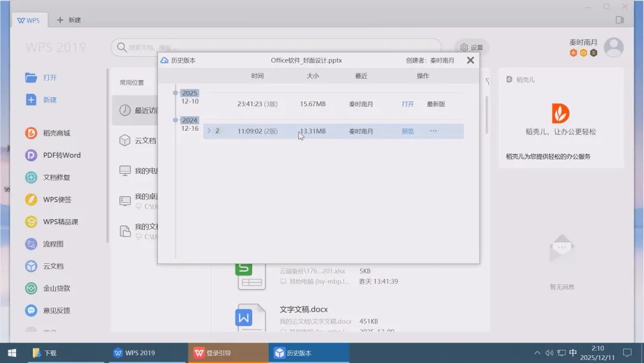Image resolution: width=644 pixels, height=363 pixels.
Task: Switch to the WPS home tab
Action: [x=29, y=20]
